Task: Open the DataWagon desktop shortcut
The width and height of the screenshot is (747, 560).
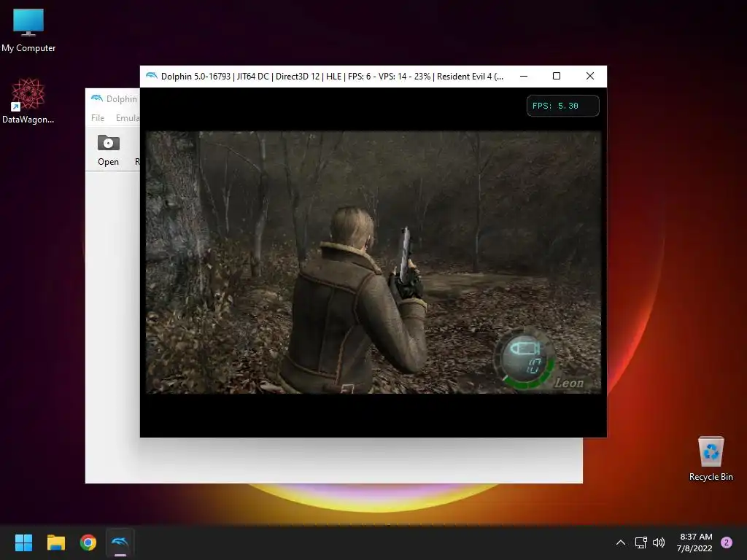Action: pyautogui.click(x=28, y=101)
